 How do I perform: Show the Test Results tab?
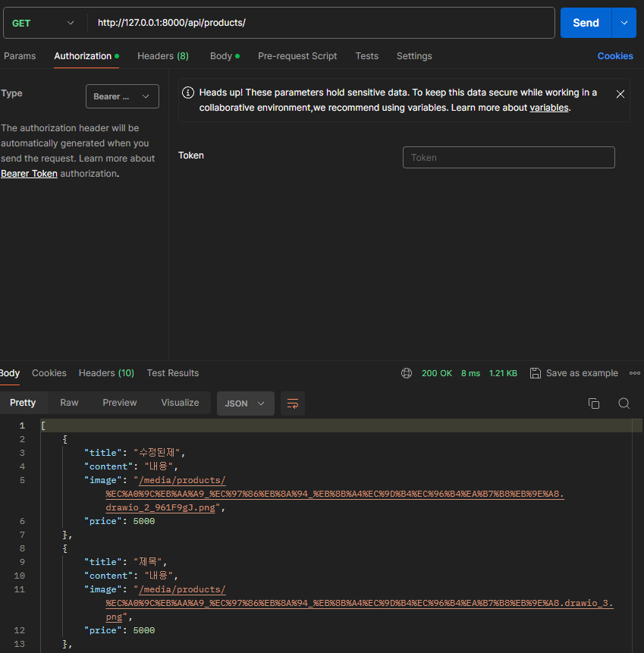[173, 373]
